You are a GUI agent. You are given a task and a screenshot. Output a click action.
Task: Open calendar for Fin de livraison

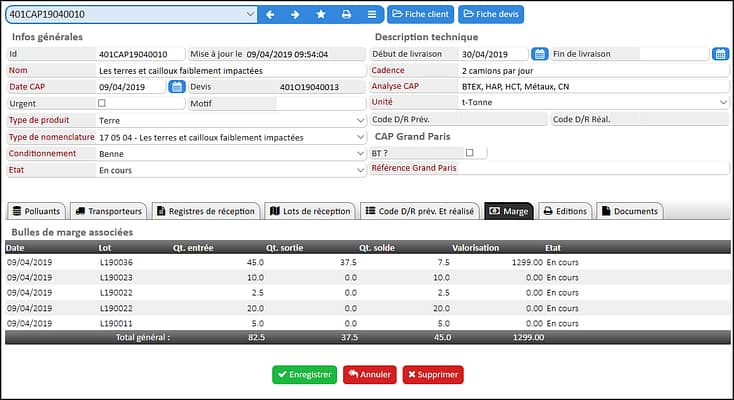click(720, 54)
